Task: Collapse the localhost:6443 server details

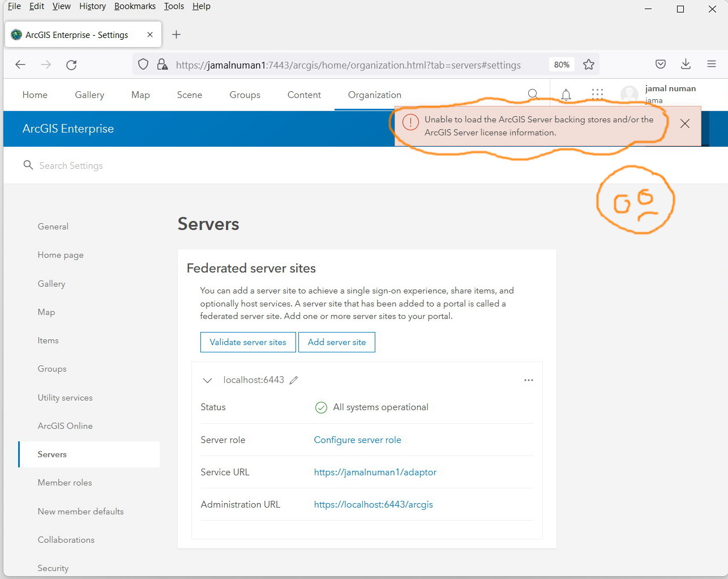Action: (207, 380)
